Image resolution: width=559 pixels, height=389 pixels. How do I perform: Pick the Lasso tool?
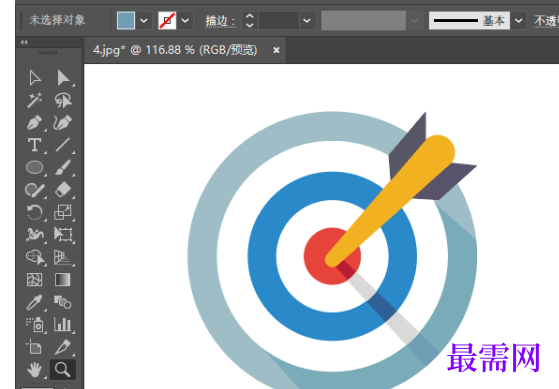(63, 101)
